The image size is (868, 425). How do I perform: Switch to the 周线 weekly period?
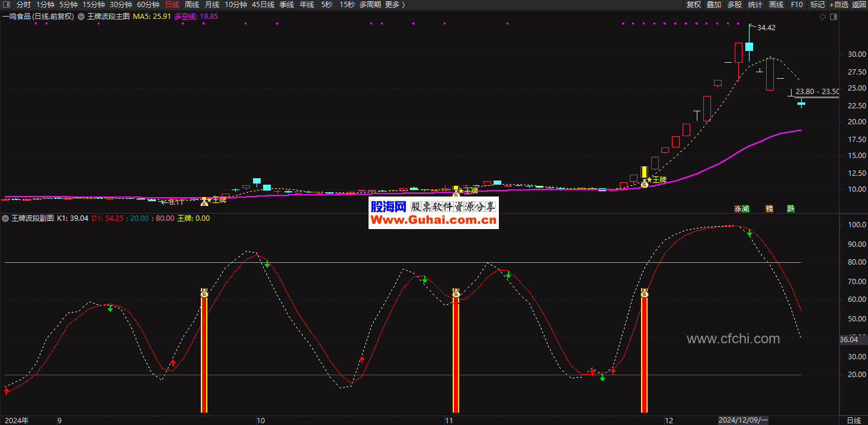click(192, 5)
